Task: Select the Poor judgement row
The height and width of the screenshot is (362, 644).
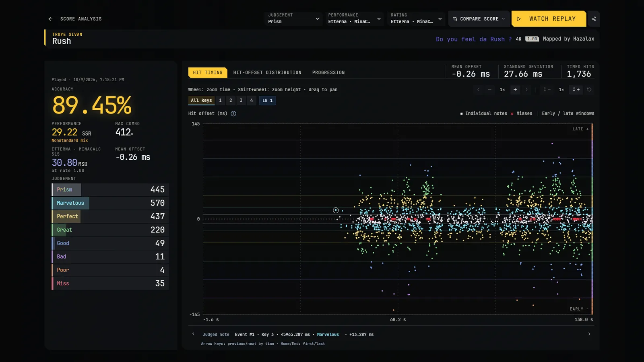Action: click(x=110, y=270)
